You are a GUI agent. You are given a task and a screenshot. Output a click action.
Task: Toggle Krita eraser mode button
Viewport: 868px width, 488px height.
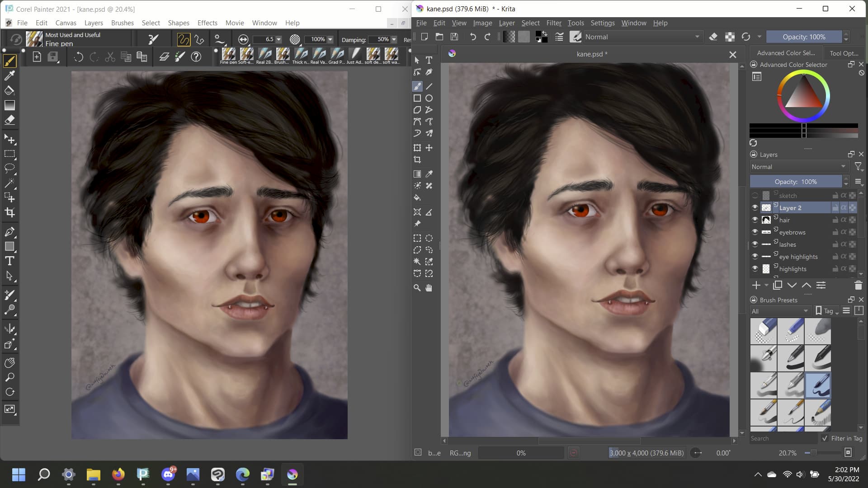(x=713, y=37)
